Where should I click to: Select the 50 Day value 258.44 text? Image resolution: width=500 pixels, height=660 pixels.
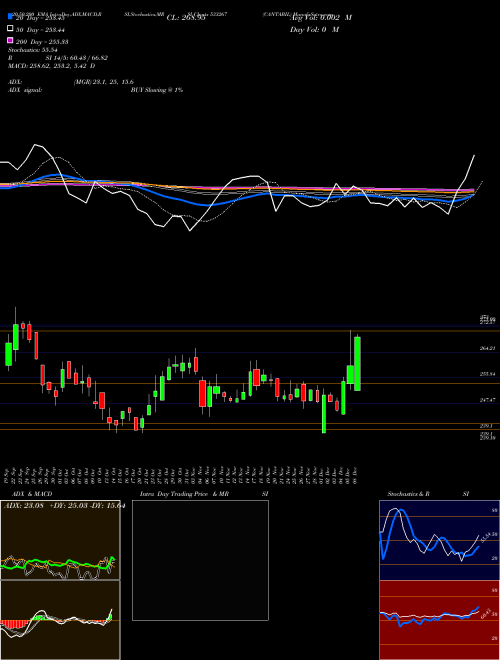pos(52,30)
